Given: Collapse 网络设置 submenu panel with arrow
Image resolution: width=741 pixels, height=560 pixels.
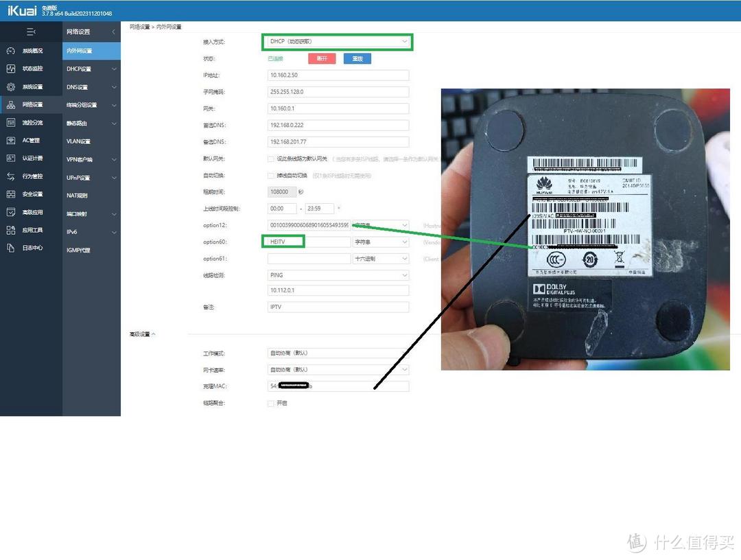Looking at the screenshot, I should [113, 32].
